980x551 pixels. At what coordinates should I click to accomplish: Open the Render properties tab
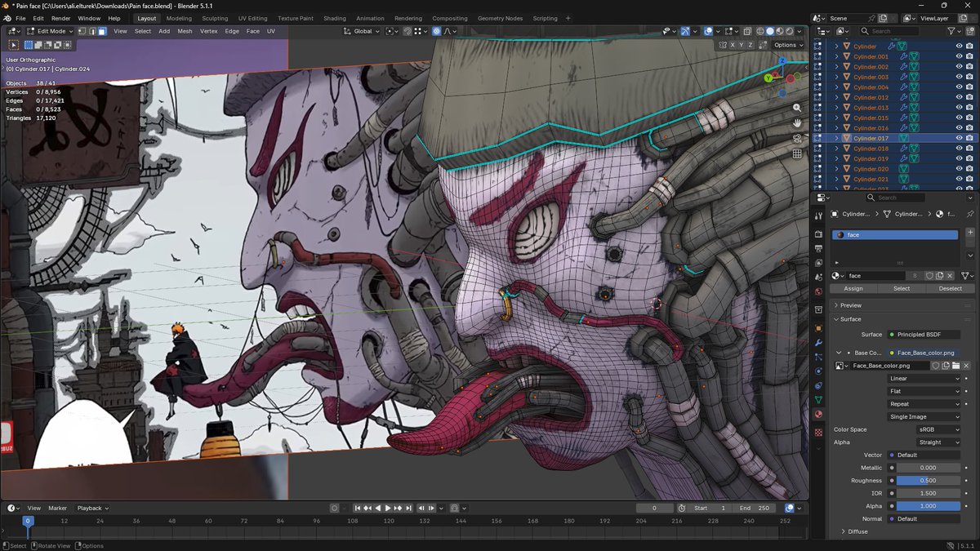(x=819, y=234)
